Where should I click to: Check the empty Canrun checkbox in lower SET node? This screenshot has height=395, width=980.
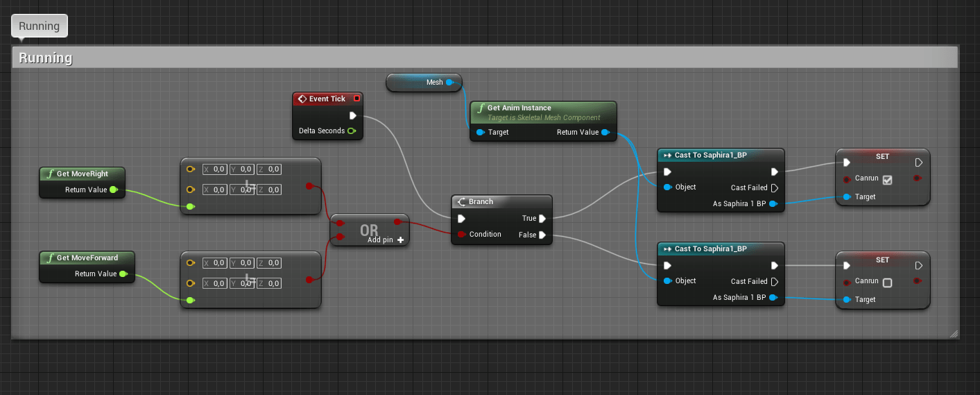pos(887,283)
